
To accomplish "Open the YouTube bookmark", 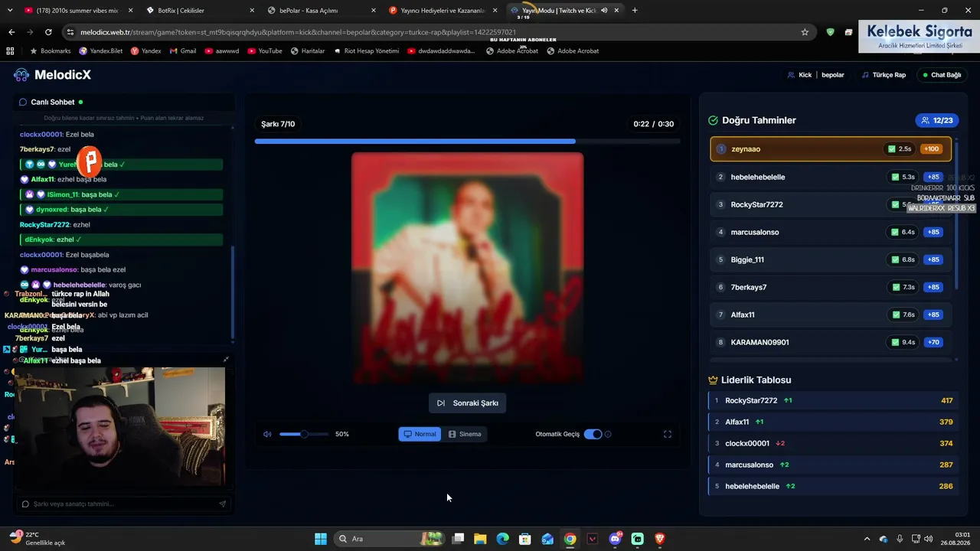I will click(265, 51).
